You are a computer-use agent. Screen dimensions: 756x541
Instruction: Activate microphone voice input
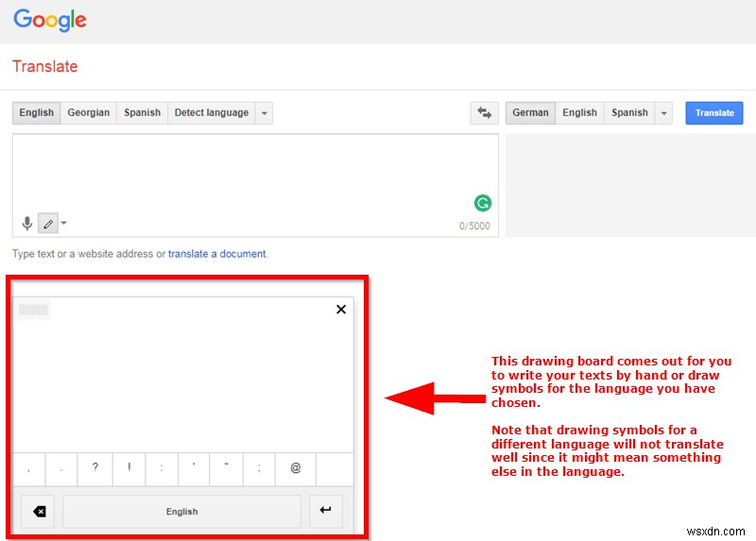point(27,223)
